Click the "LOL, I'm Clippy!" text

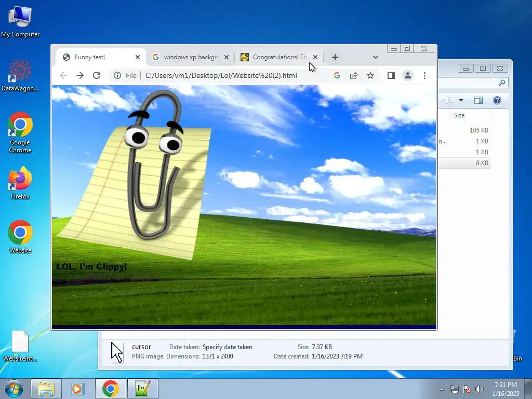91,267
